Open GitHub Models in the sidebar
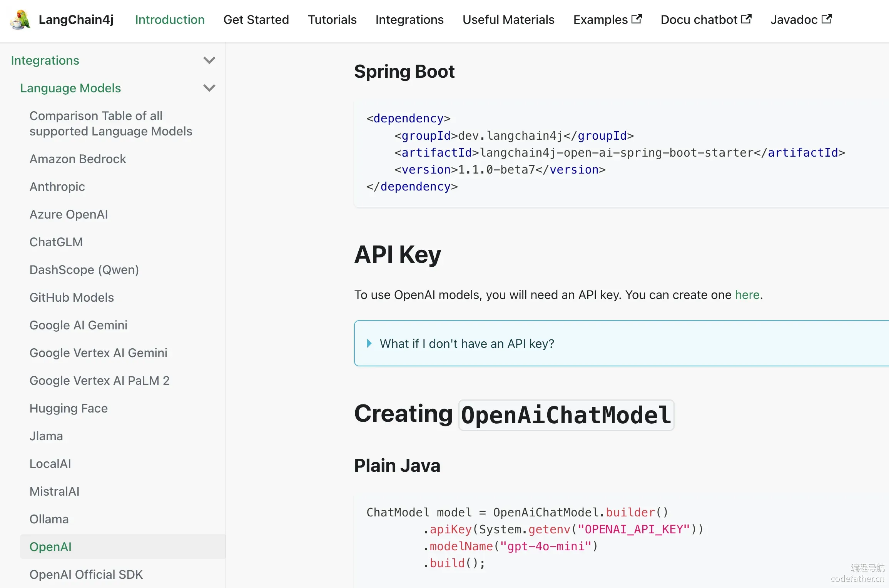Screen dimensions: 889x588 (x=72, y=297)
